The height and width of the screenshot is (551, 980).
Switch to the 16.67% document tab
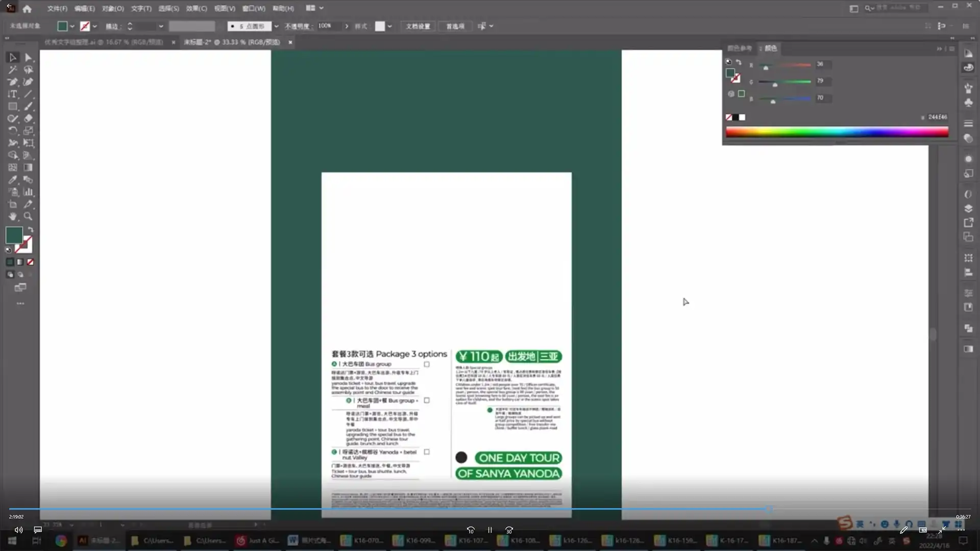[x=104, y=42]
